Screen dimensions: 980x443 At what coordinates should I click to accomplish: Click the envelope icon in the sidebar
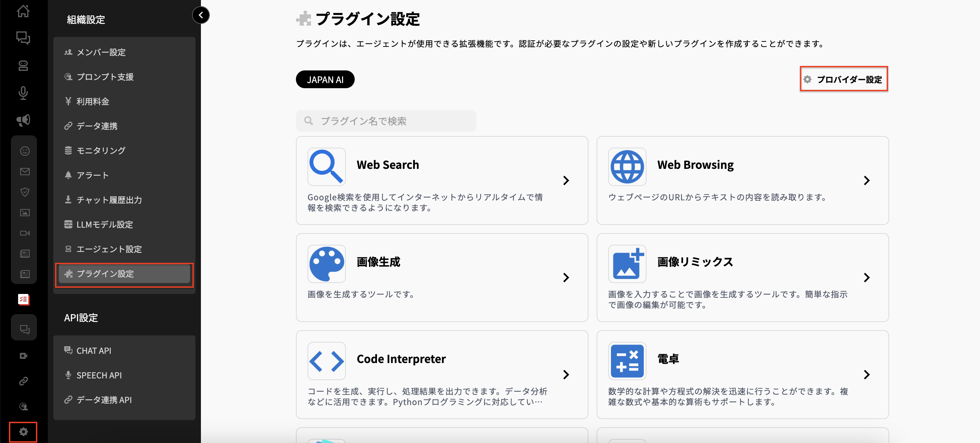point(24,171)
